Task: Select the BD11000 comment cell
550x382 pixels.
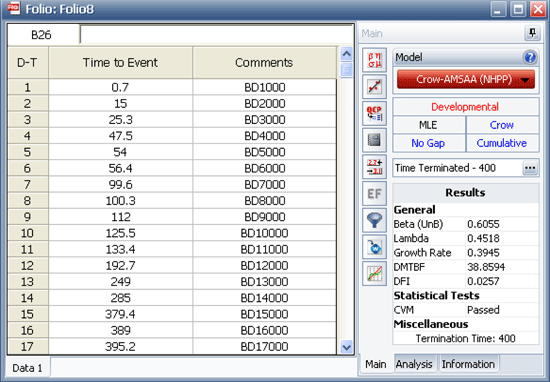Action: tap(264, 249)
